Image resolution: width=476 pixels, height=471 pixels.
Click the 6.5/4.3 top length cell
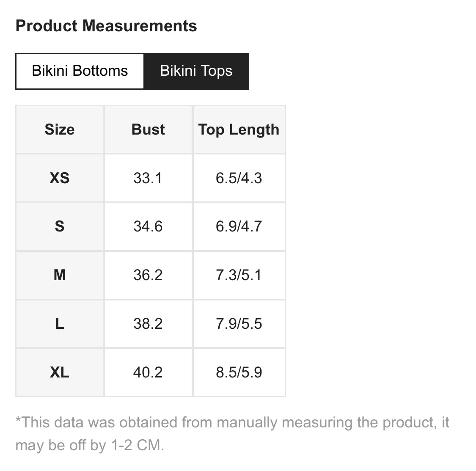pos(239,178)
